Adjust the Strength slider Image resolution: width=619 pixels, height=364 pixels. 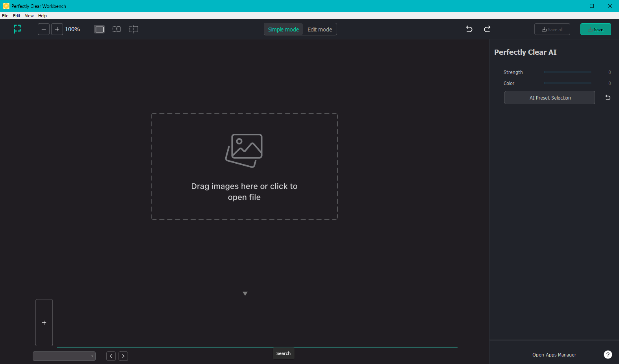click(567, 72)
